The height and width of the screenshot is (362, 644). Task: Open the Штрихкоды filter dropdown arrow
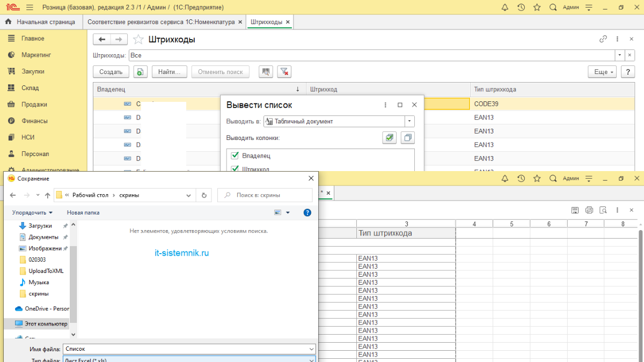(619, 55)
